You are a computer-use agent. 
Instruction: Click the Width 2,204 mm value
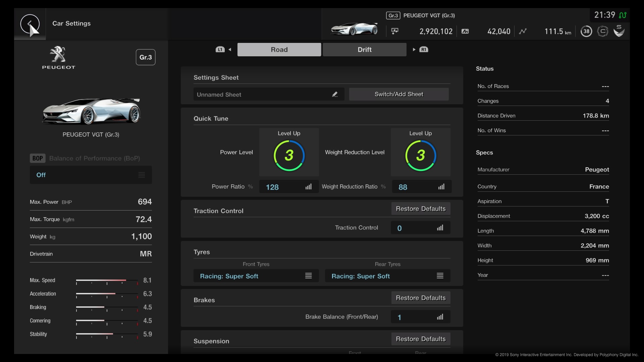point(595,246)
